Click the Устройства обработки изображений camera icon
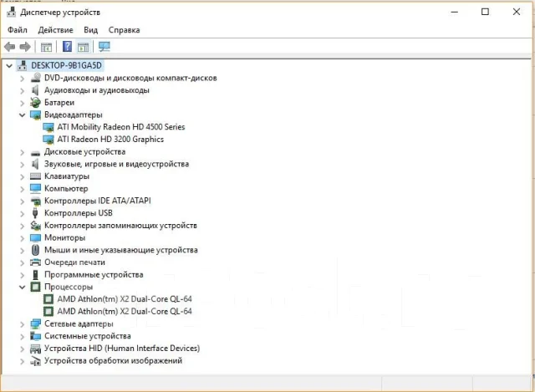 35,360
